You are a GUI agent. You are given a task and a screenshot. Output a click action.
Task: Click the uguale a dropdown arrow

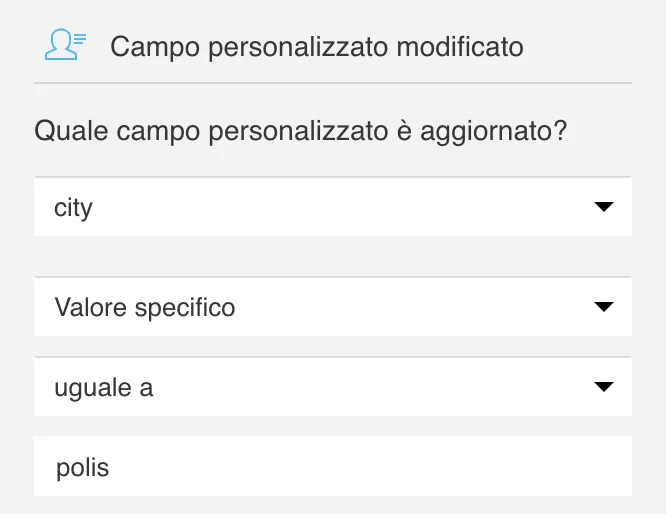pos(604,387)
